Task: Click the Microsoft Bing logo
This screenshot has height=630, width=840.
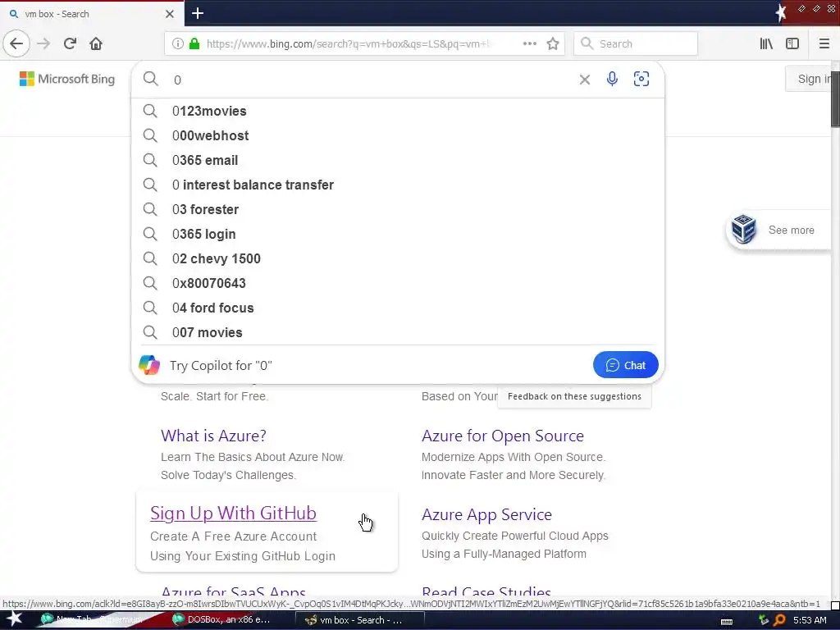Action: [67, 80]
